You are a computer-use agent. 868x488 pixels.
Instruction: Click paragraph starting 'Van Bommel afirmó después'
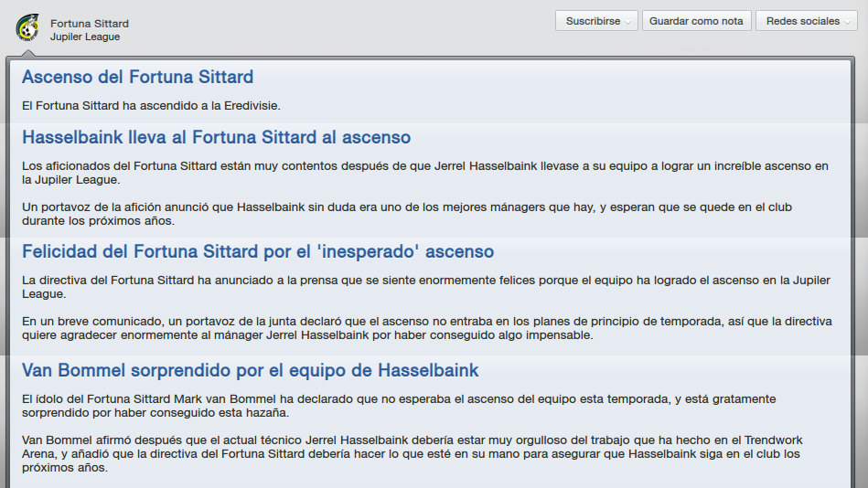413,453
